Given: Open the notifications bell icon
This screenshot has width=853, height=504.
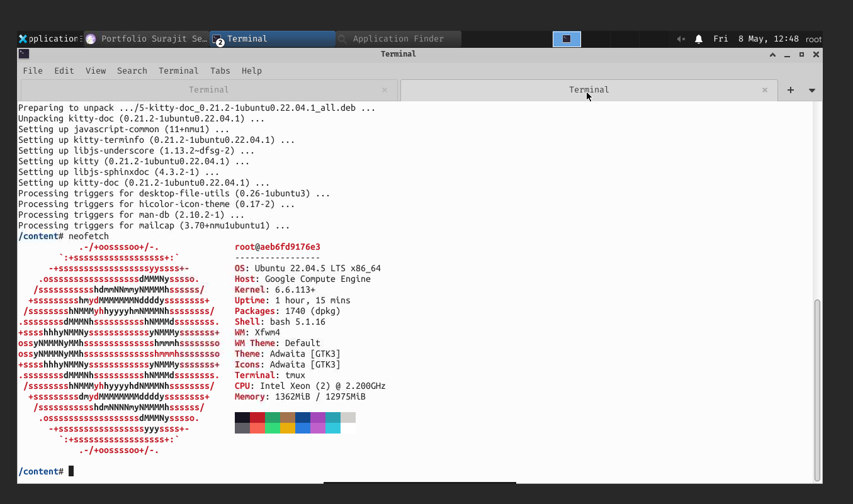Looking at the screenshot, I should pyautogui.click(x=699, y=39).
